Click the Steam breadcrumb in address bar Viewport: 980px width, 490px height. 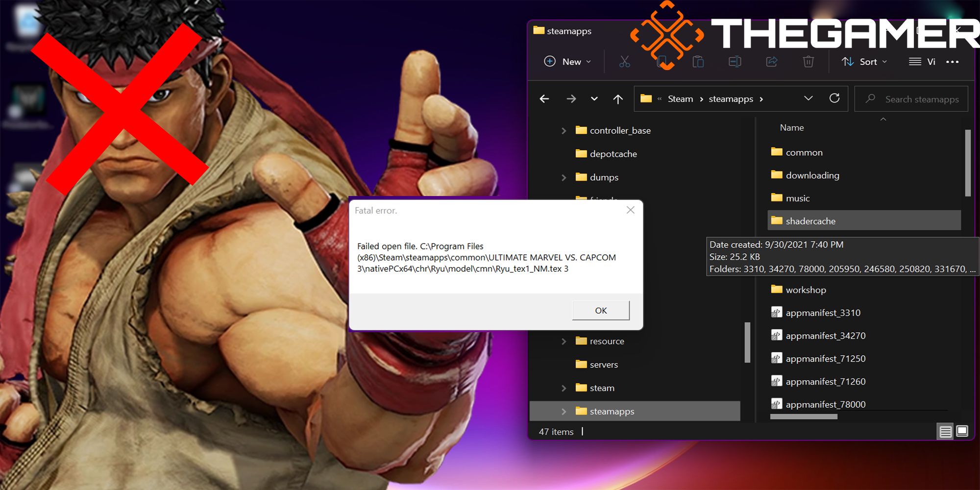pyautogui.click(x=681, y=99)
